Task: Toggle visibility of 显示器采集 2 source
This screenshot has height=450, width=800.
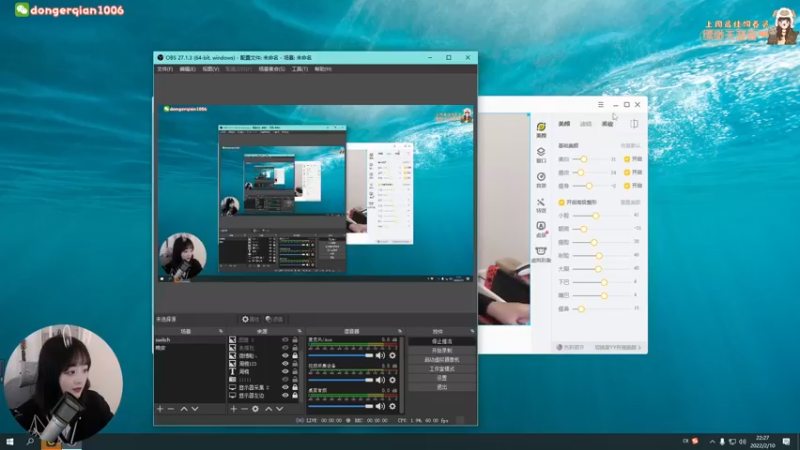Action: pos(285,387)
